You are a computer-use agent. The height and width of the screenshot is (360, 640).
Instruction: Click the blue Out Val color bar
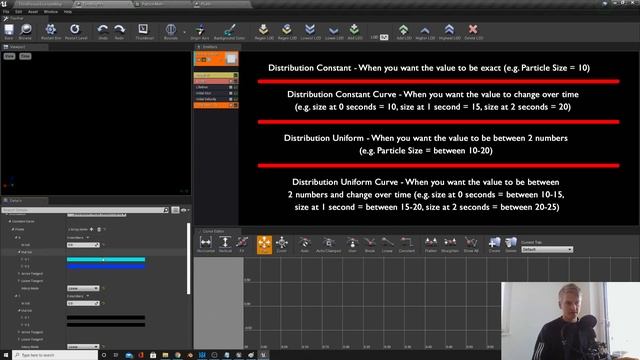[x=106, y=267]
